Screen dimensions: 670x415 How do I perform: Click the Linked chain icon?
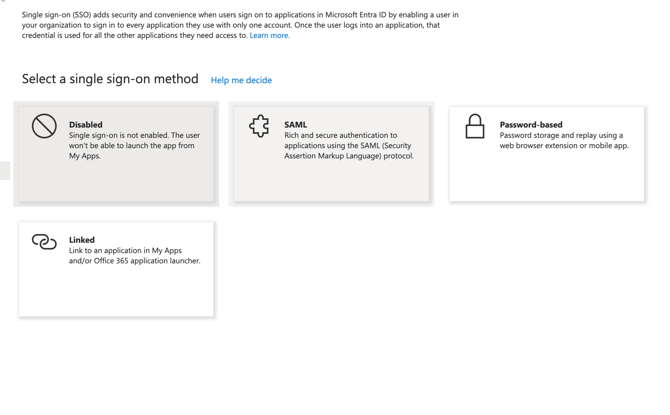point(44,242)
